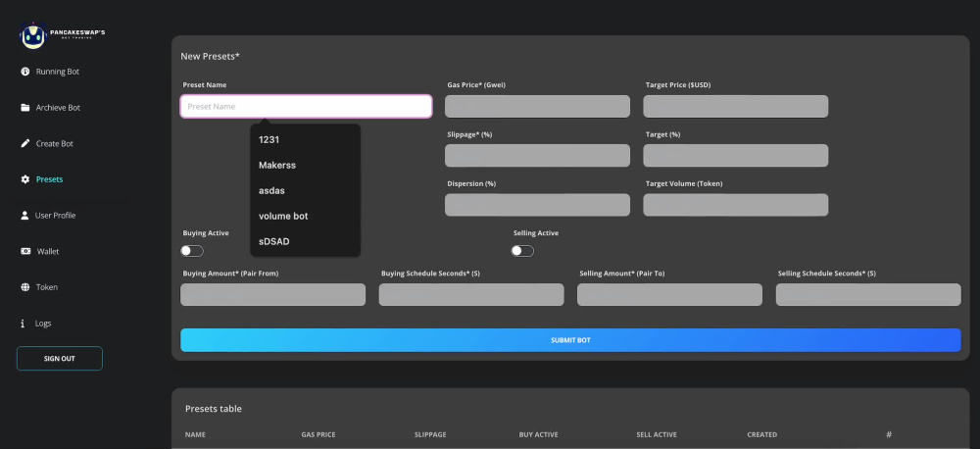Toggle the Selling Active switch
Screen dimensions: 980x449
(x=522, y=251)
